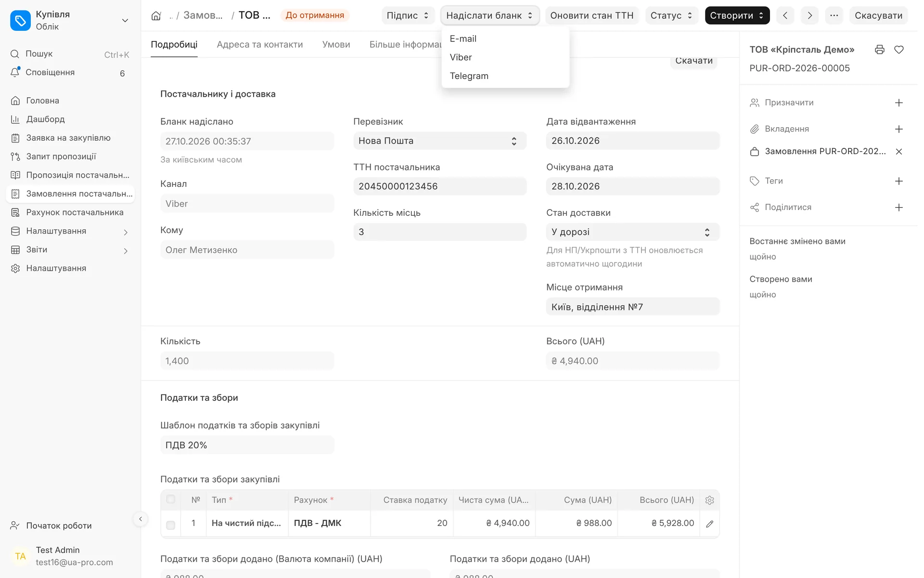Screen dimensions: 924x578
Task: Add attachment with Вкладення plus icon
Action: (x=899, y=129)
